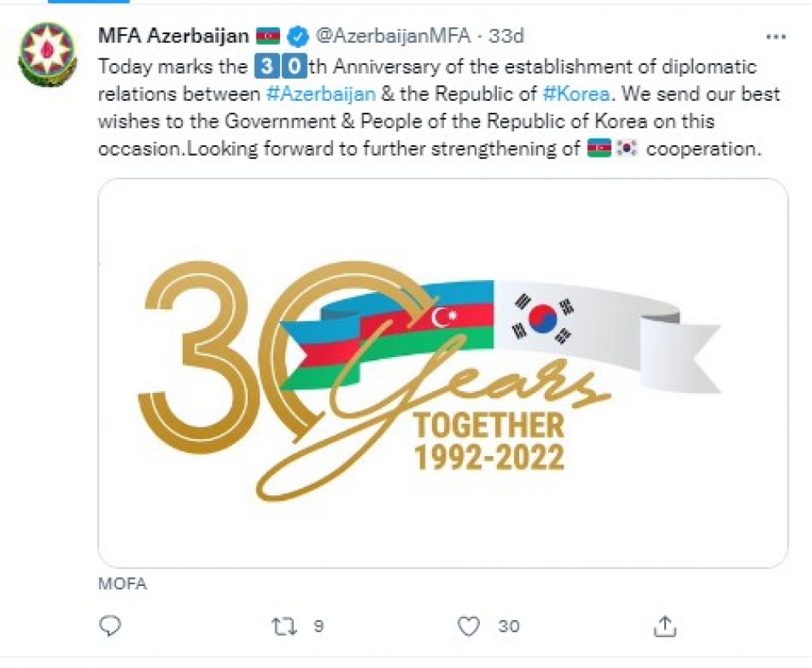Like the tweet with heart icon
The image size is (812, 668).
pyautogui.click(x=469, y=625)
